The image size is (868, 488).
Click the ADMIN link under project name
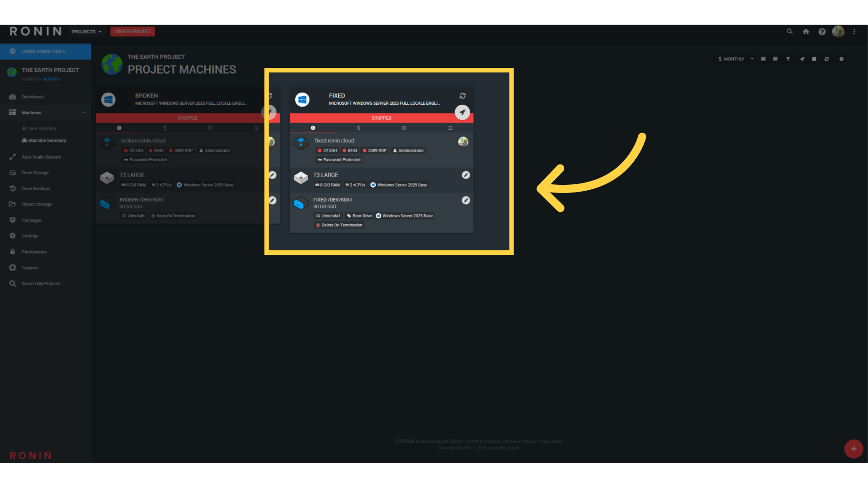[52, 79]
